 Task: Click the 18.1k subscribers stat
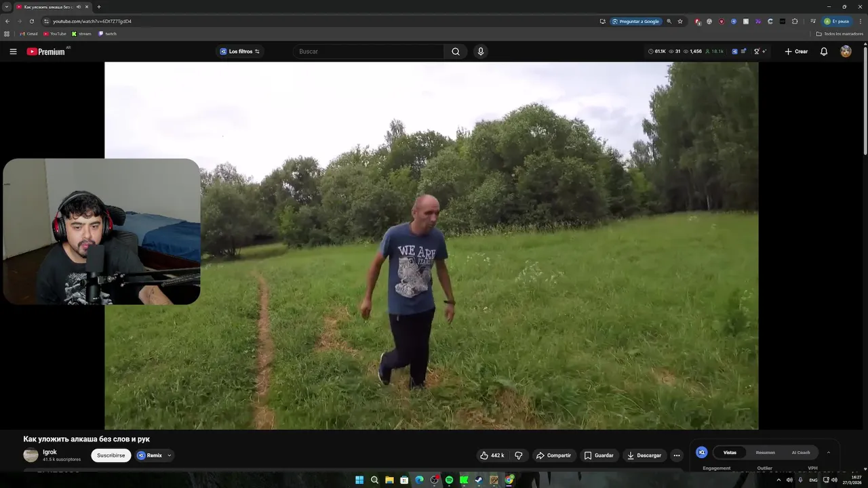pos(715,52)
